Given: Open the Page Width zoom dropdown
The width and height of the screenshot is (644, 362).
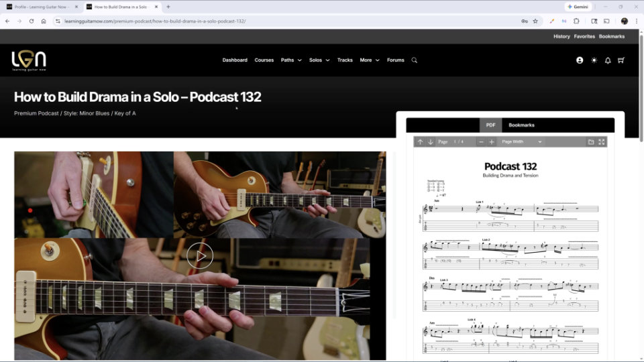Looking at the screenshot, I should pos(522,142).
